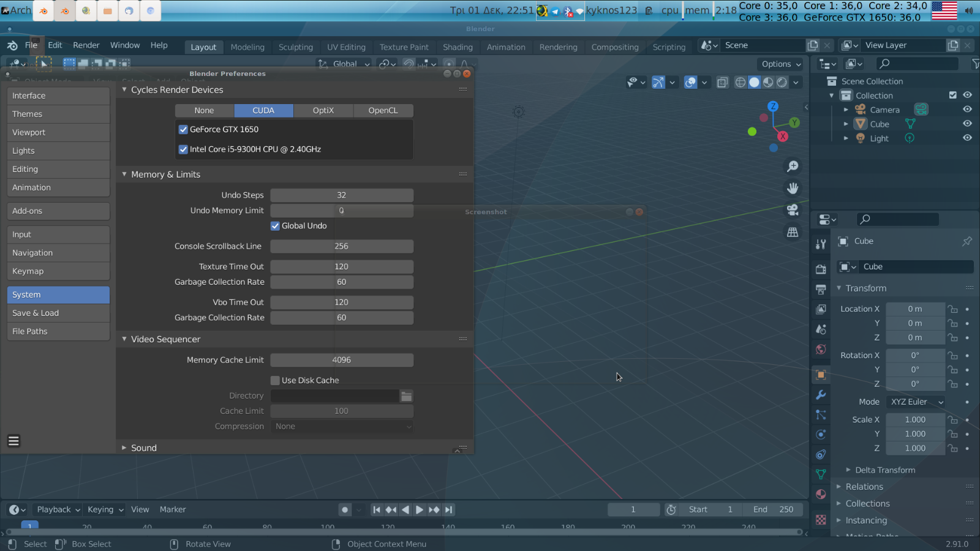The height and width of the screenshot is (551, 980).
Task: Open the Themes preferences section
Action: [x=58, y=114]
